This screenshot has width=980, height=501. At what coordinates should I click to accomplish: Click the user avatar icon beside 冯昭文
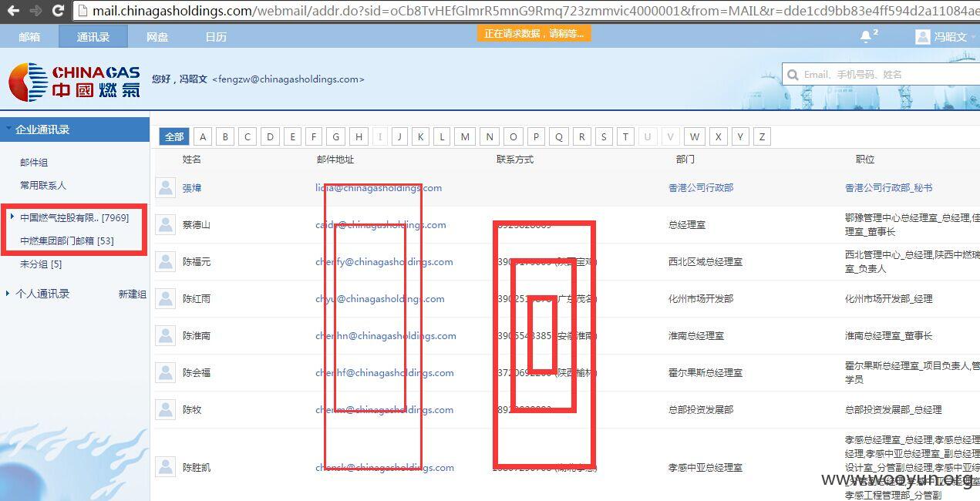click(x=922, y=36)
